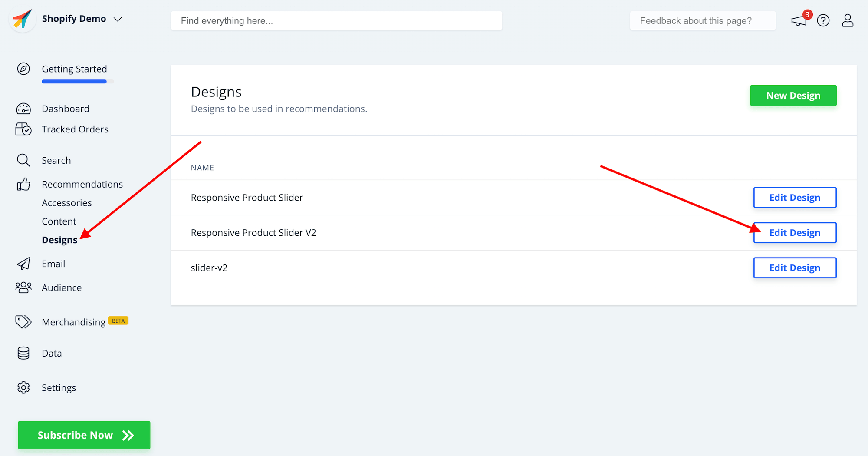Click the Getting Started compass icon
868x456 pixels.
point(23,69)
